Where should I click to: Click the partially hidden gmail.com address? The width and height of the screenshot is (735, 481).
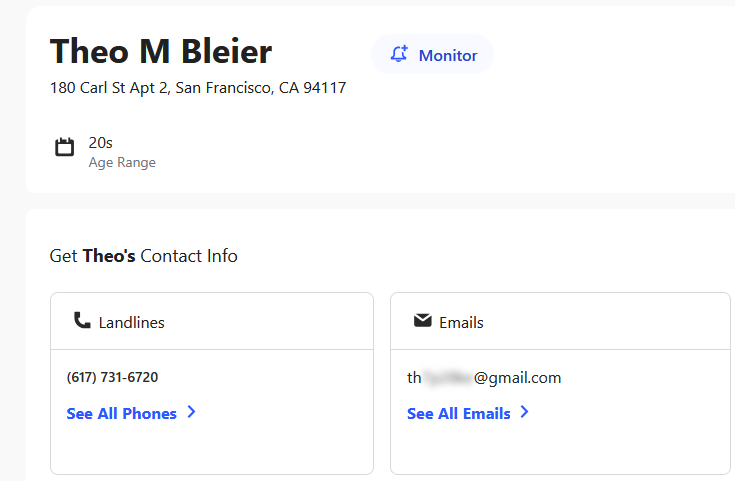pyautogui.click(x=484, y=378)
